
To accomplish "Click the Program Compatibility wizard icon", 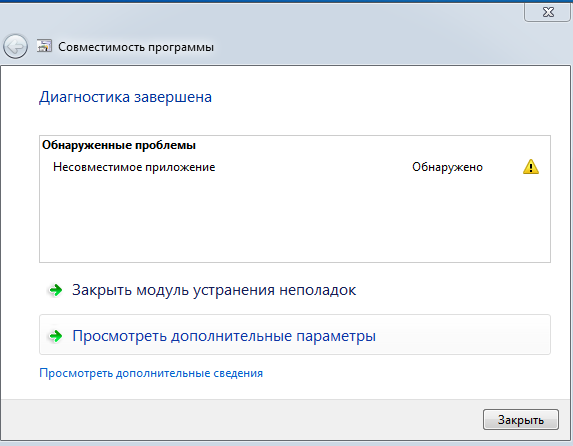I will click(x=44, y=46).
